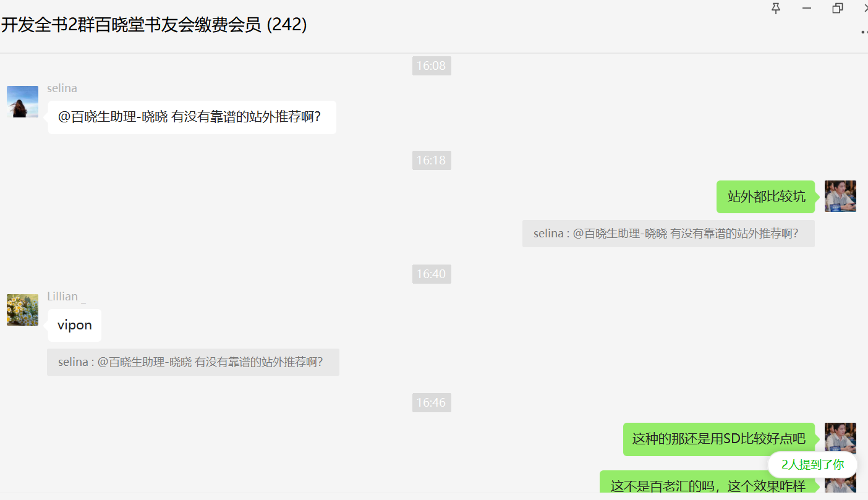Click the quoted selina message under vipon
The image size is (868, 500).
(193, 362)
